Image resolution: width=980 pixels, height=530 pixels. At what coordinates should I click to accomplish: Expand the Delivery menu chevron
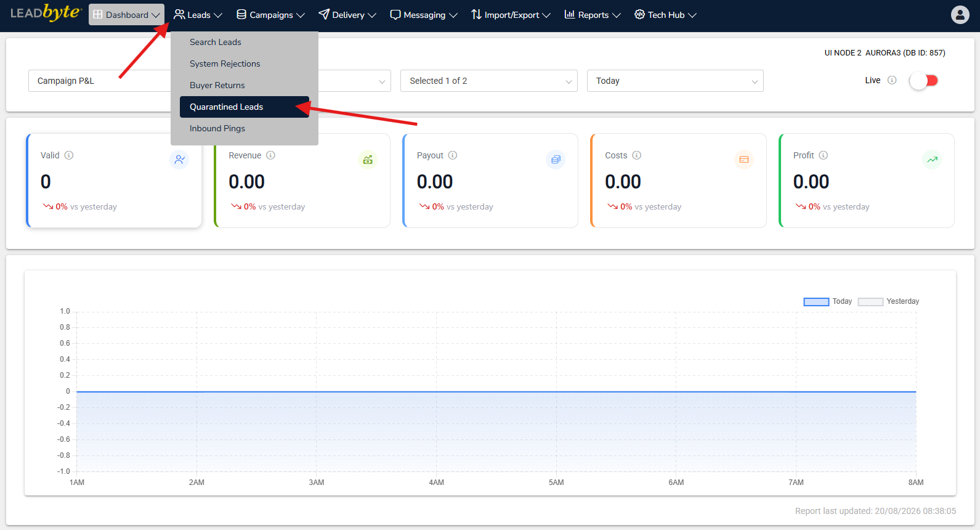[372, 15]
